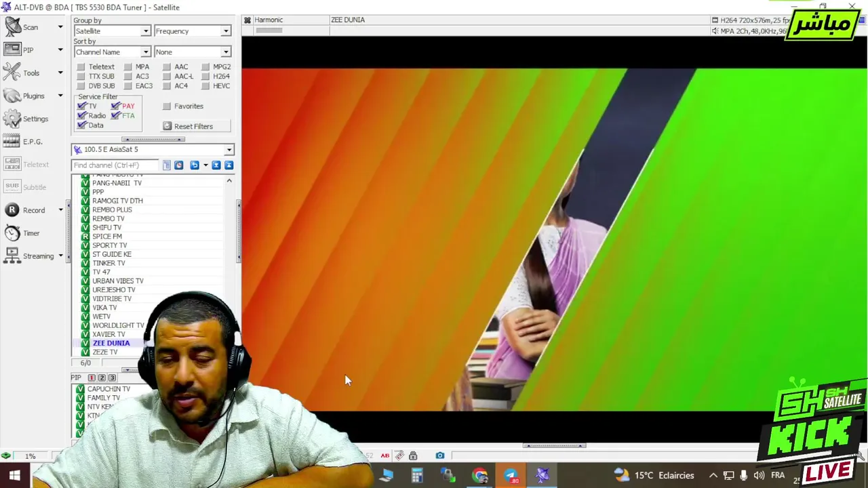
Task: Enable the MPA audio filter checkbox
Action: (x=127, y=67)
